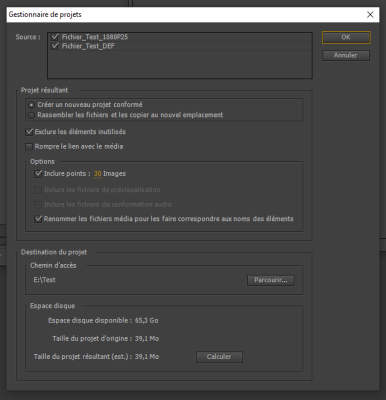Select the Fichier_Test_1080P25 sequence name
Screen dimensions: 386x400
(x=95, y=37)
